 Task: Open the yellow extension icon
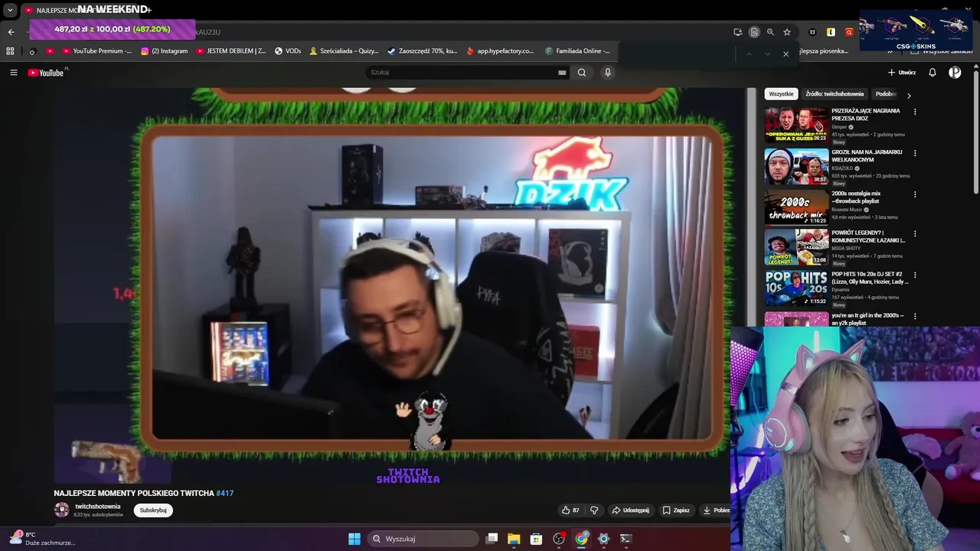(831, 32)
